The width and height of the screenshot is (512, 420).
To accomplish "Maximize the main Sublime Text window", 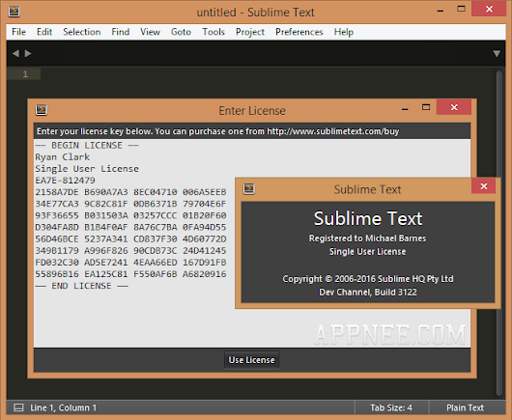I will [461, 9].
